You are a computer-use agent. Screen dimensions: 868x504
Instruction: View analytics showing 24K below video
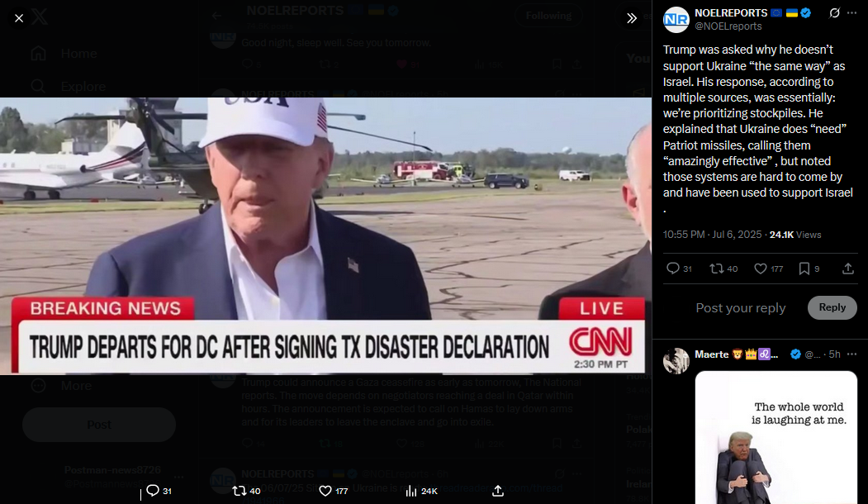[x=421, y=491]
